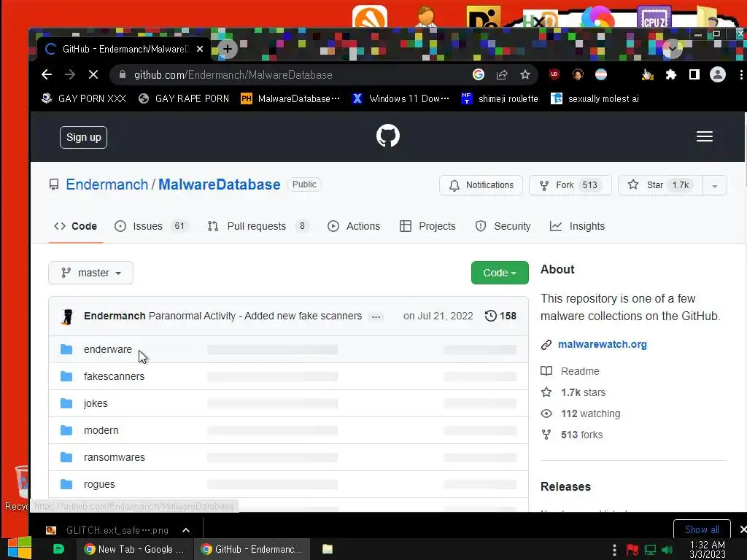Image resolution: width=747 pixels, height=560 pixels.
Task: Visit the malwarewatch.org link
Action: point(602,344)
